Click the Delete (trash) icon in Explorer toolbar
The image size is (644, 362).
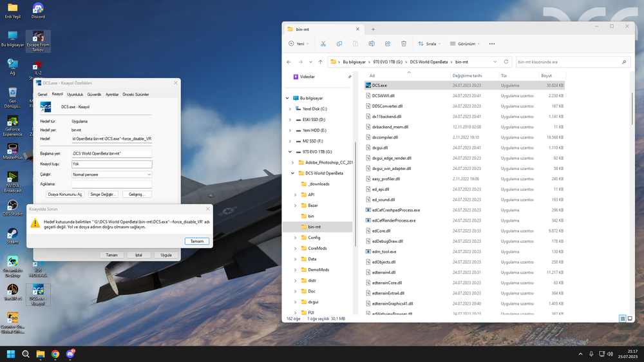click(x=404, y=44)
